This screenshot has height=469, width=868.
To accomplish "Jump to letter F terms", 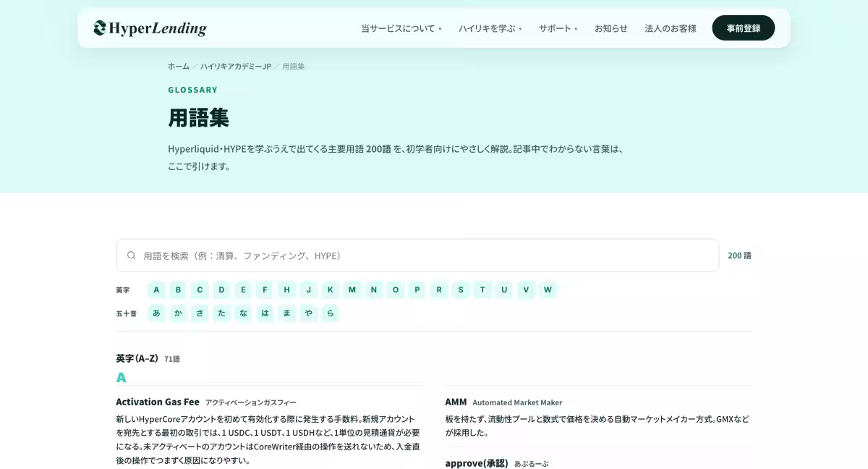I will click(x=265, y=290).
